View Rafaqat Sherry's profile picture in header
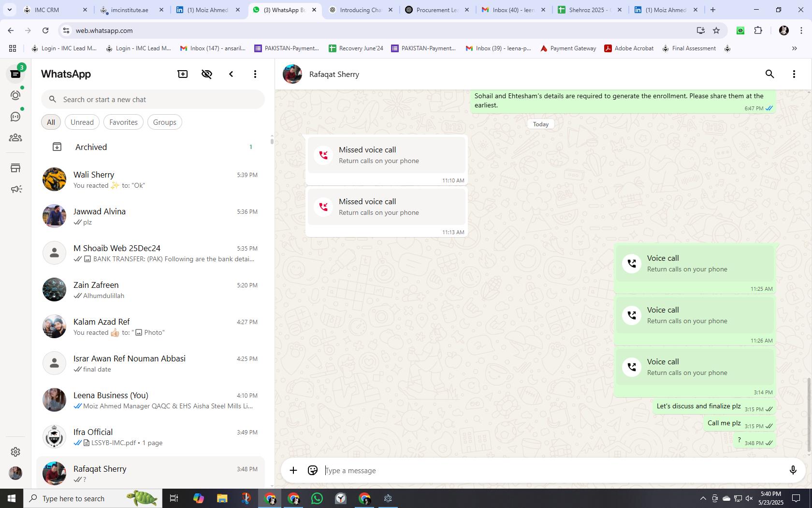 292,74
